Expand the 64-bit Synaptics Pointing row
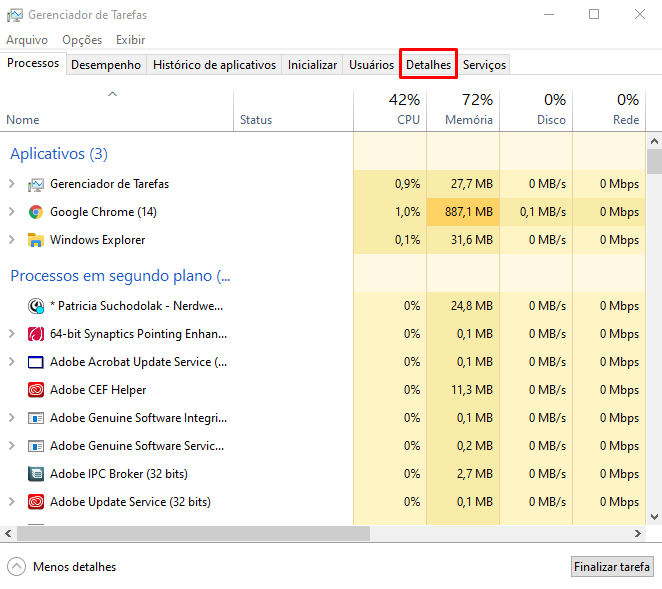The height and width of the screenshot is (589, 662). pos(12,334)
